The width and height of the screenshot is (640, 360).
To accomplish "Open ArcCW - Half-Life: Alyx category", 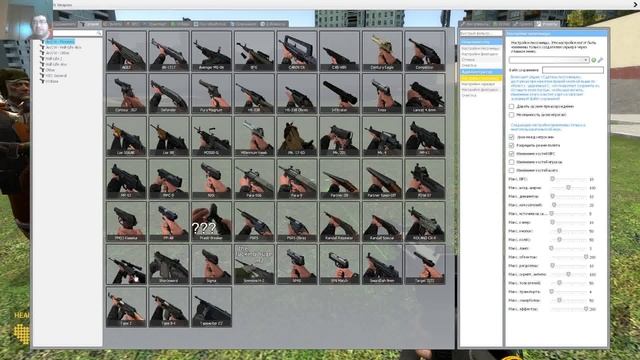I will coord(63,47).
